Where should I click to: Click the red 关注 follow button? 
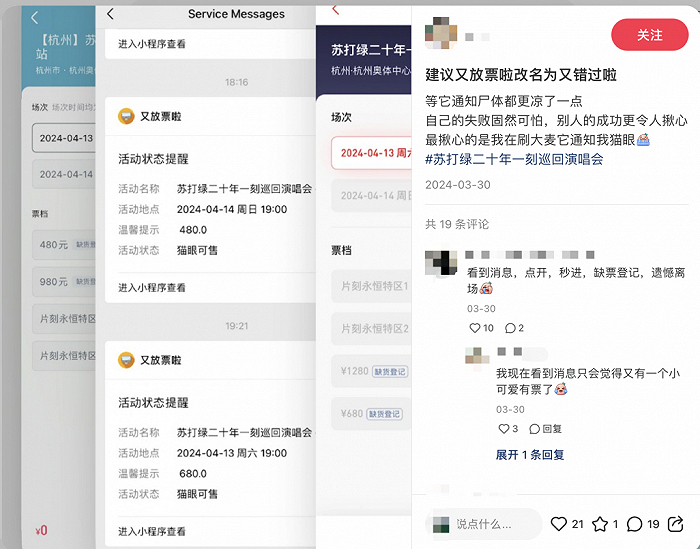(x=650, y=35)
